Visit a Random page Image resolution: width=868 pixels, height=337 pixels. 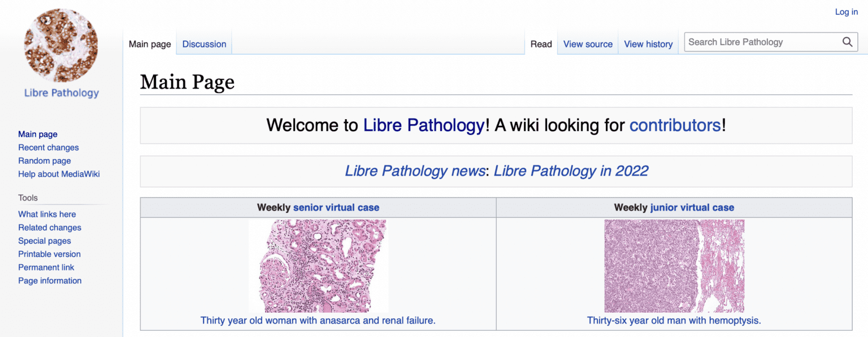click(44, 160)
